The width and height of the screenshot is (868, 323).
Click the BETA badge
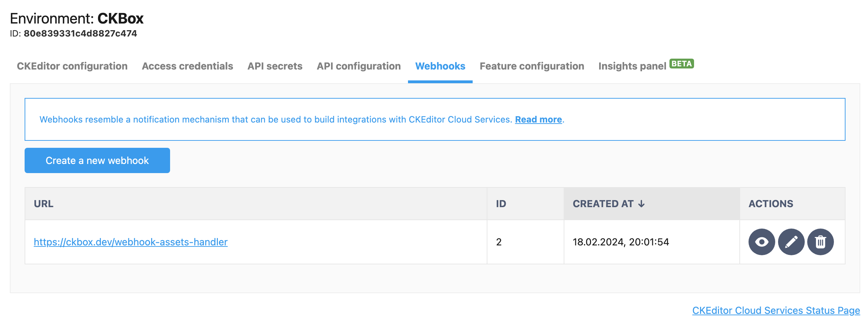coord(682,64)
